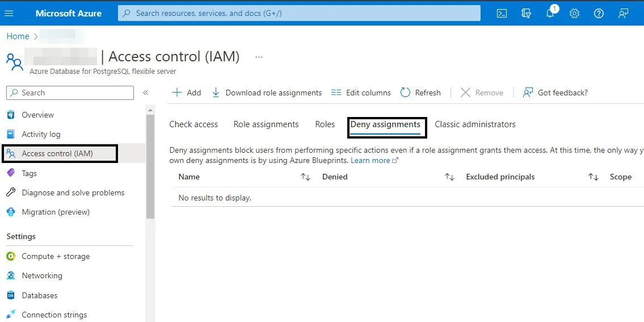Click Download role assignments
This screenshot has width=644, height=322.
(x=267, y=93)
